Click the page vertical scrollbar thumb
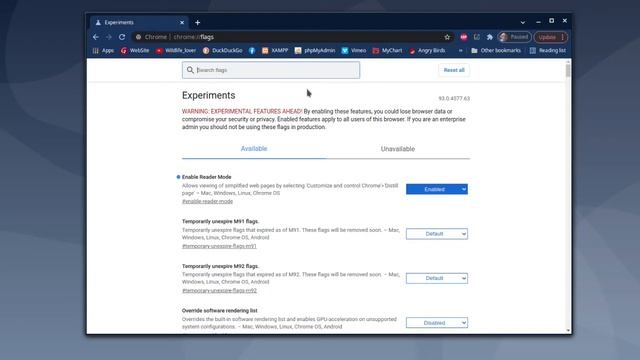 click(x=568, y=70)
